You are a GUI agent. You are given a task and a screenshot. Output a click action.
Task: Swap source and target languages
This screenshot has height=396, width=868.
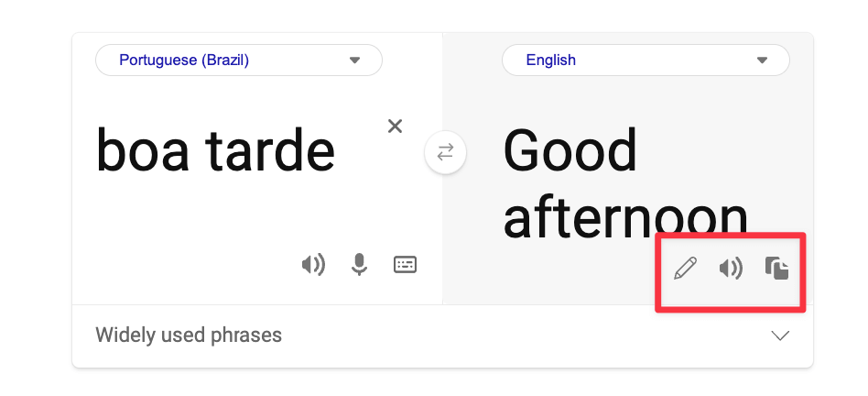point(445,152)
